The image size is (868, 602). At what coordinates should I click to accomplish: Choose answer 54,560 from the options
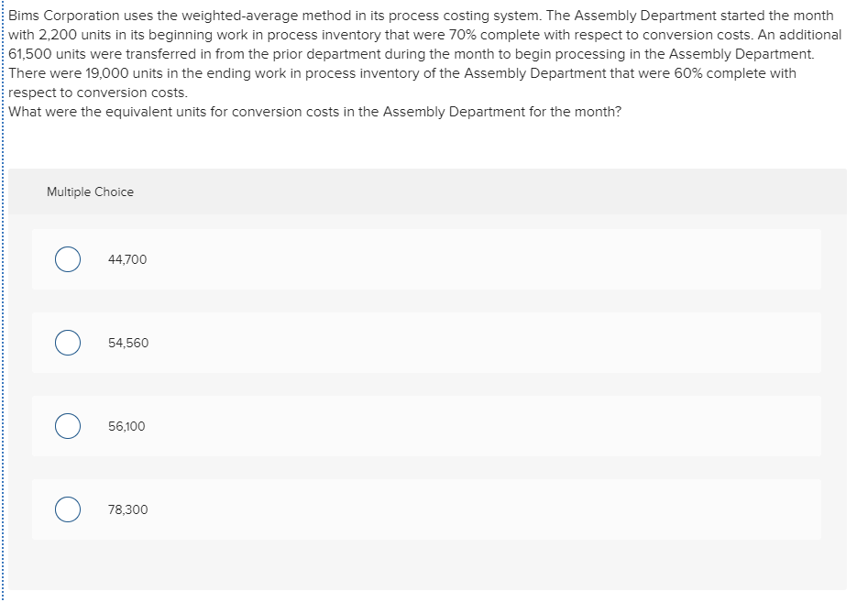click(126, 343)
